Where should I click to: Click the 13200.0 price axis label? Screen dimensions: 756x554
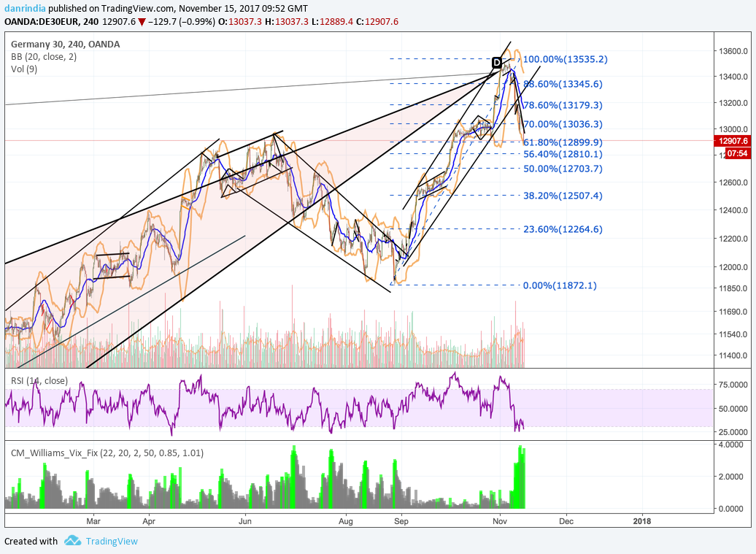tap(733, 103)
